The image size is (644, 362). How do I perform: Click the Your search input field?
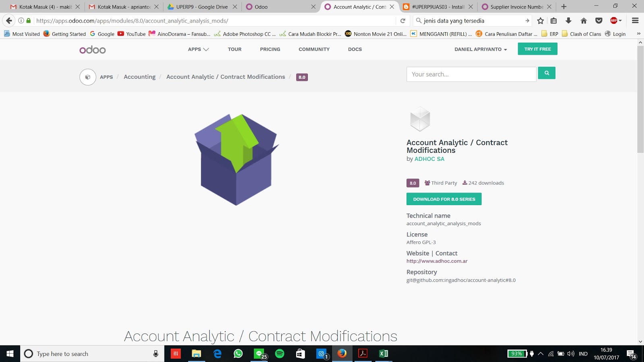click(x=471, y=74)
